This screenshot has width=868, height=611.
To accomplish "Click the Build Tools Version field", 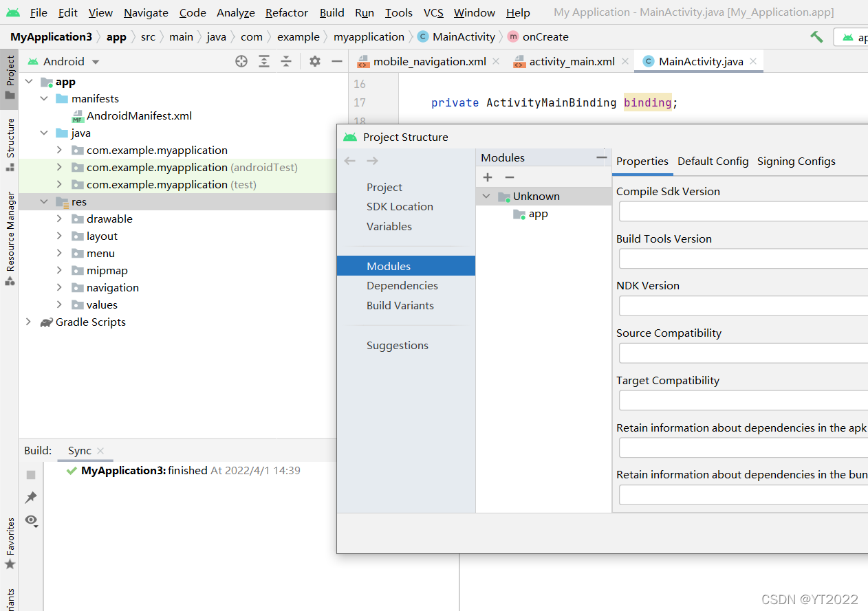I will (x=744, y=258).
